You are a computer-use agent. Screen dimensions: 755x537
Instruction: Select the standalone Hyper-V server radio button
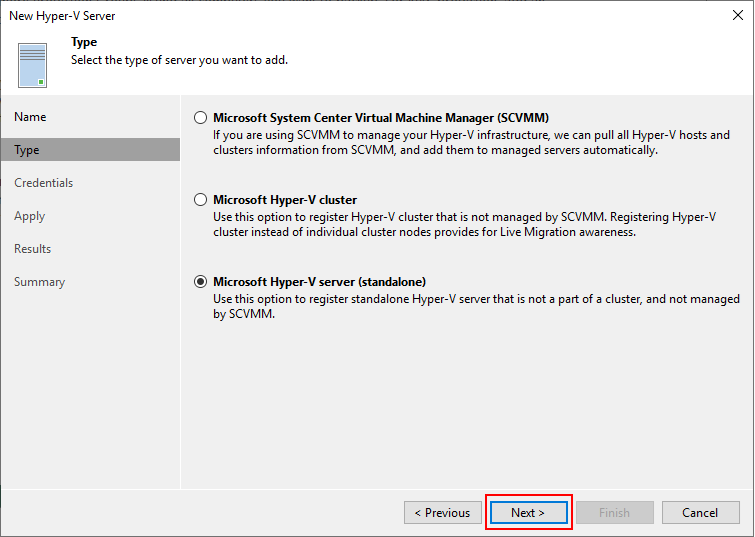pyautogui.click(x=200, y=282)
